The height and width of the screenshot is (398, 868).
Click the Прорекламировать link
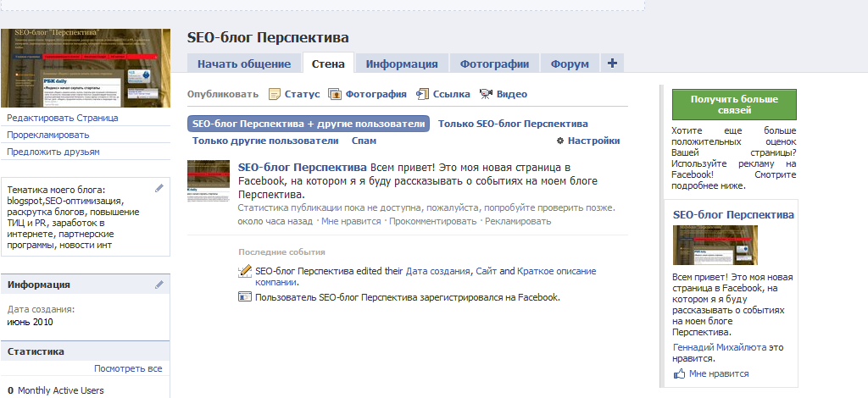click(x=48, y=135)
